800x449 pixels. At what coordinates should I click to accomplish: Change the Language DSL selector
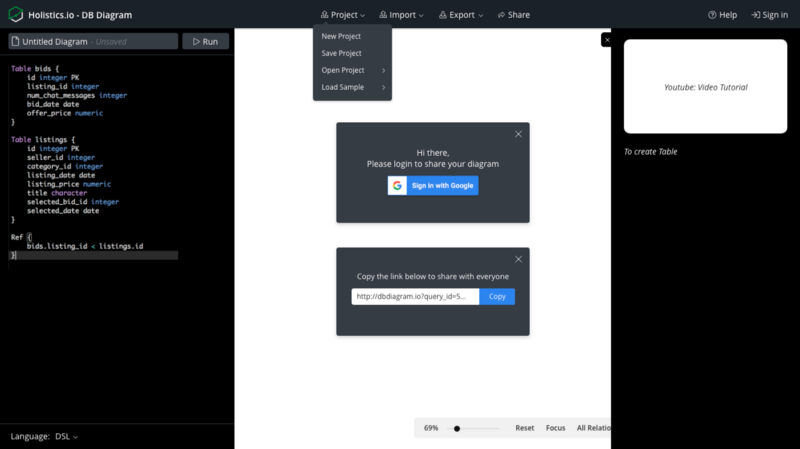(67, 436)
